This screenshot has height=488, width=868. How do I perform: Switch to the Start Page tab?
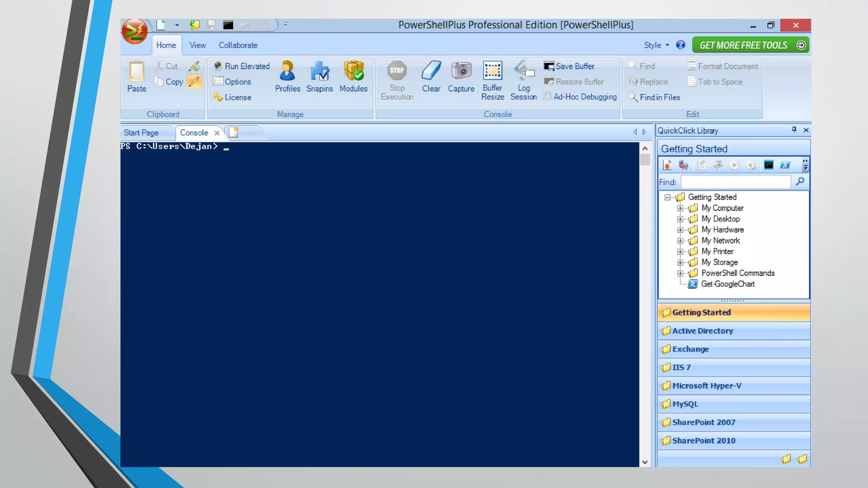(141, 133)
